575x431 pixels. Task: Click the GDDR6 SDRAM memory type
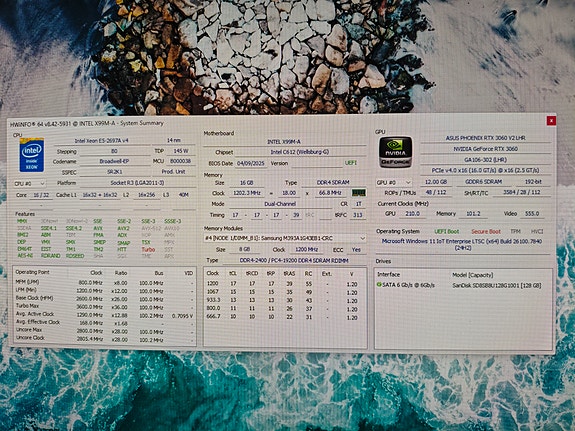coord(483,182)
